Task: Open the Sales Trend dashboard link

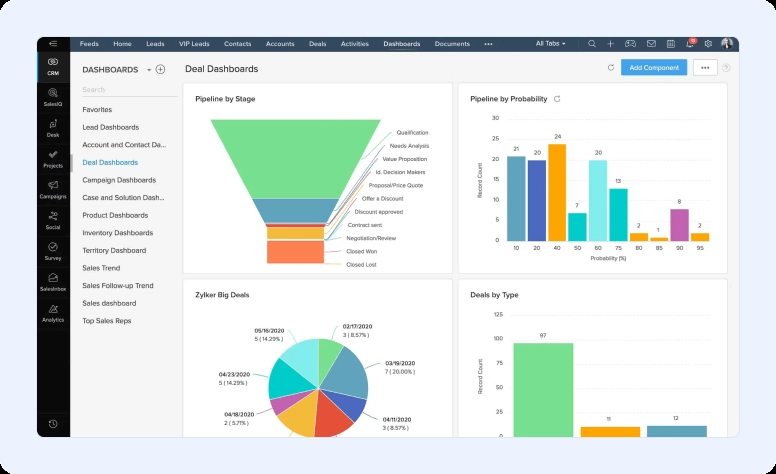Action: point(102,268)
